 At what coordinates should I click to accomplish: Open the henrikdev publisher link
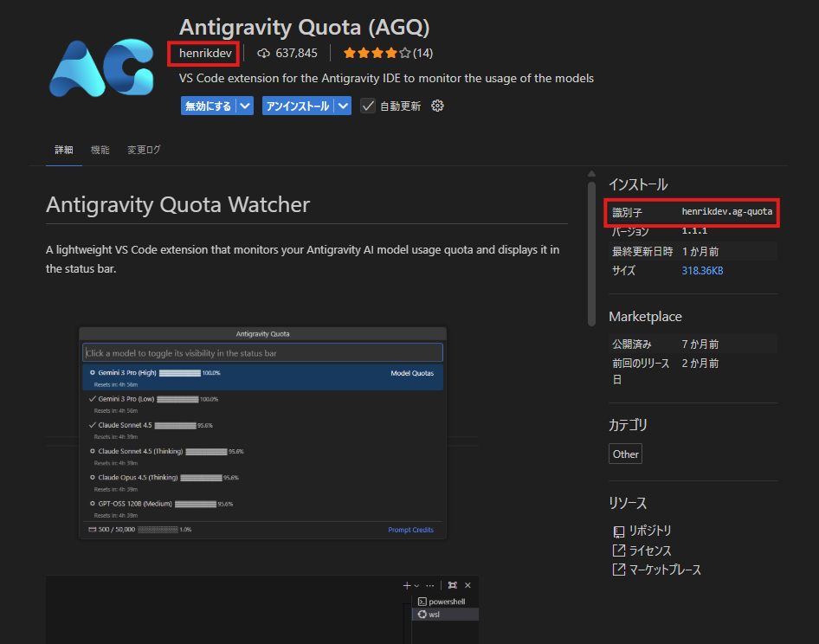(205, 54)
